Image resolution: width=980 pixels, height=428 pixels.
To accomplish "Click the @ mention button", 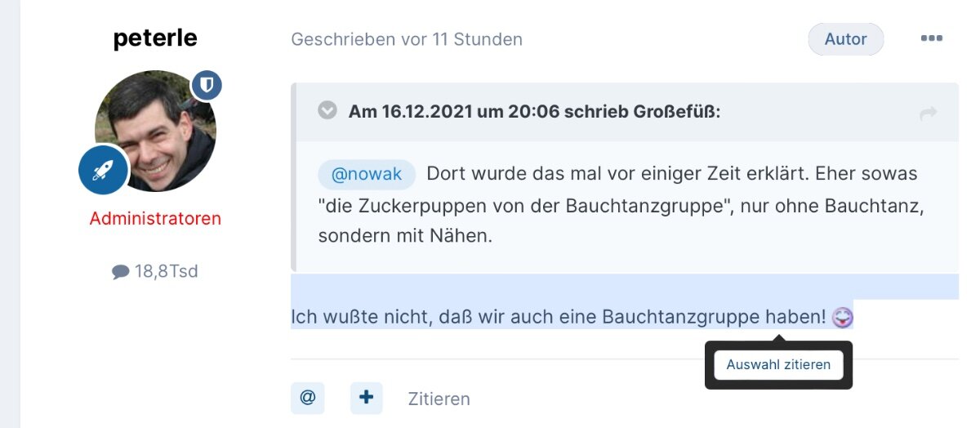I will point(307,398).
